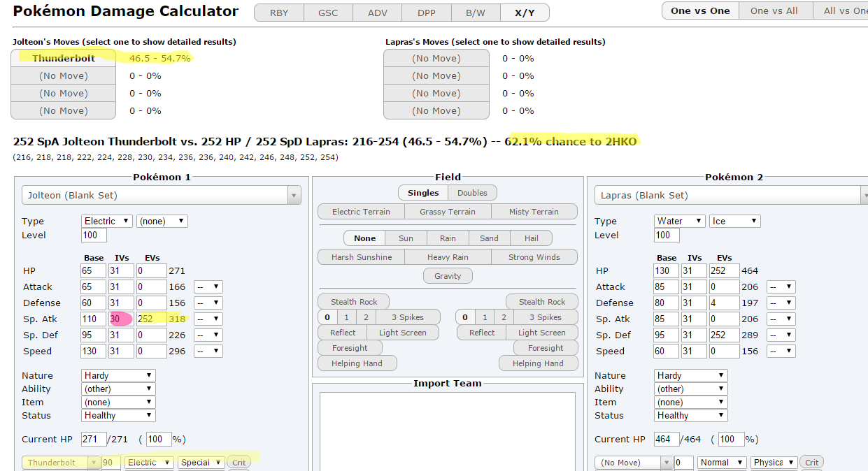Choose the B/W generation tab
868x471 pixels.
(x=476, y=13)
